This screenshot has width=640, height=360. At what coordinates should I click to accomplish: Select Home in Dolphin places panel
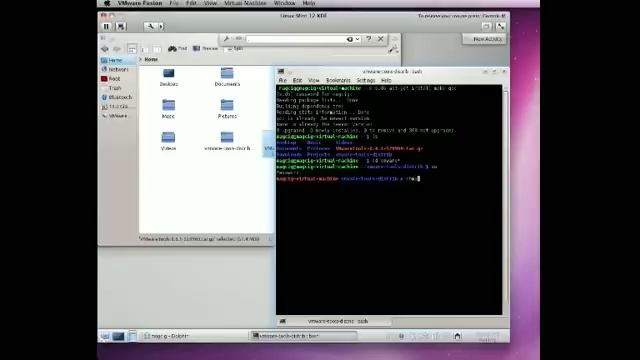tap(117, 60)
